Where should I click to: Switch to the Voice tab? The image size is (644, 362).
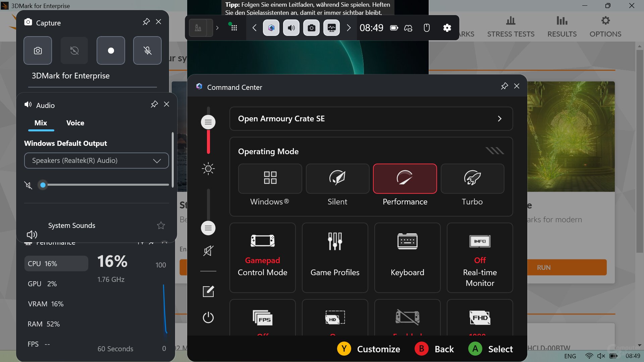[75, 123]
